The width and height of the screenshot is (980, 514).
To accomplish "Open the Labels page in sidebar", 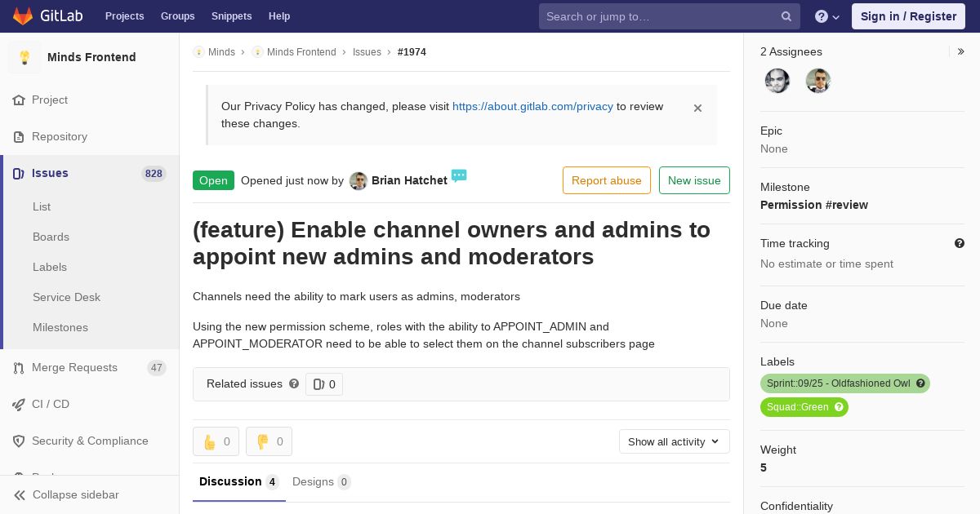I will 50,267.
